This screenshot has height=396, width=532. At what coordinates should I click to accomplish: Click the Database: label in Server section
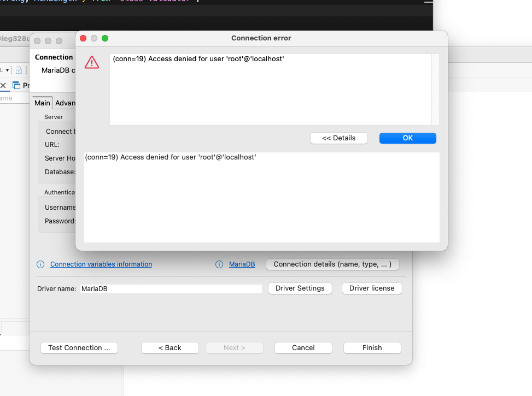[x=60, y=172]
